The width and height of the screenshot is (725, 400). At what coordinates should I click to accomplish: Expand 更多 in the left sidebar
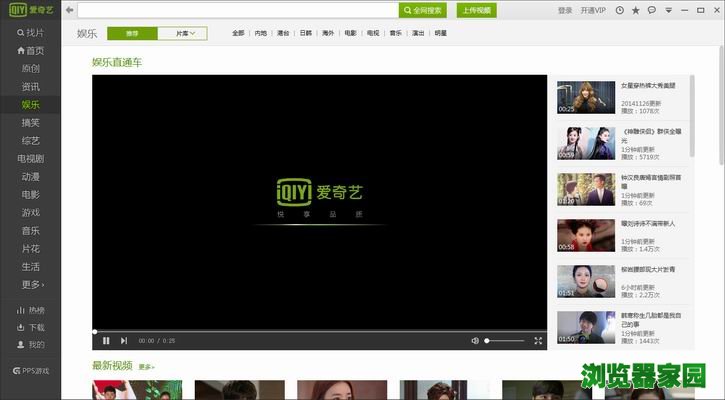click(32, 285)
